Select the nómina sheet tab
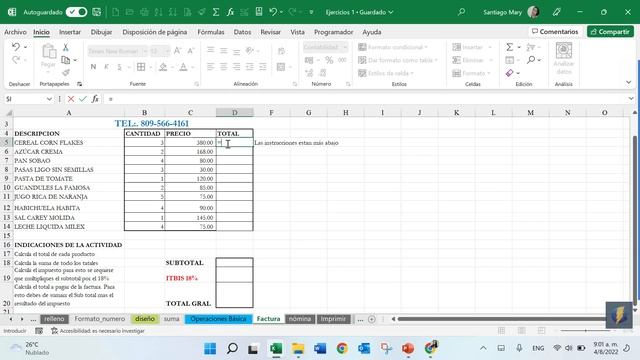 point(300,319)
